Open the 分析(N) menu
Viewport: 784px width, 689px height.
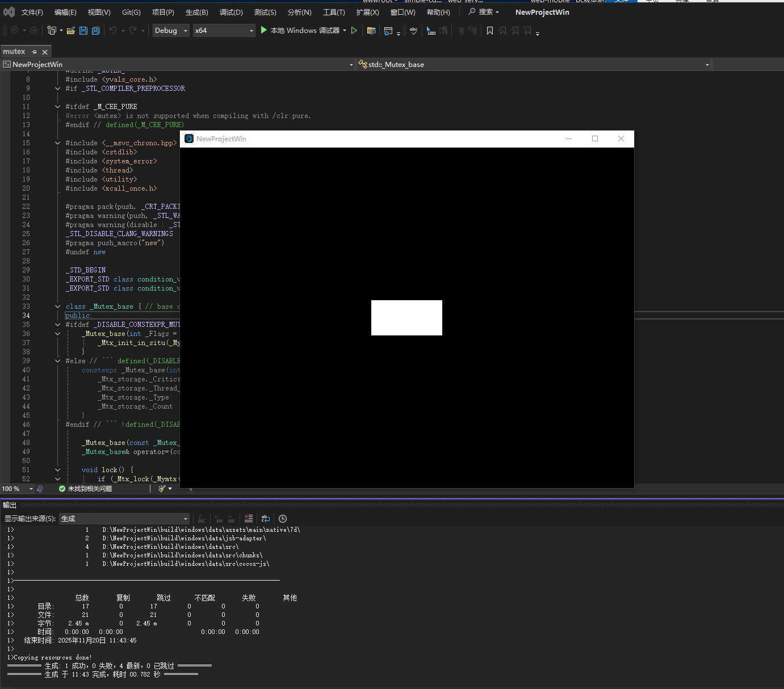300,12
